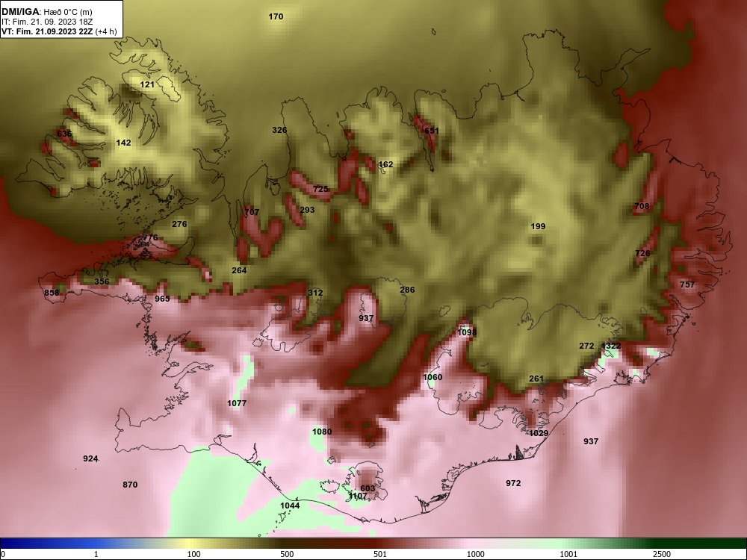
Task: Click the map value 726
Action: pyautogui.click(x=642, y=253)
